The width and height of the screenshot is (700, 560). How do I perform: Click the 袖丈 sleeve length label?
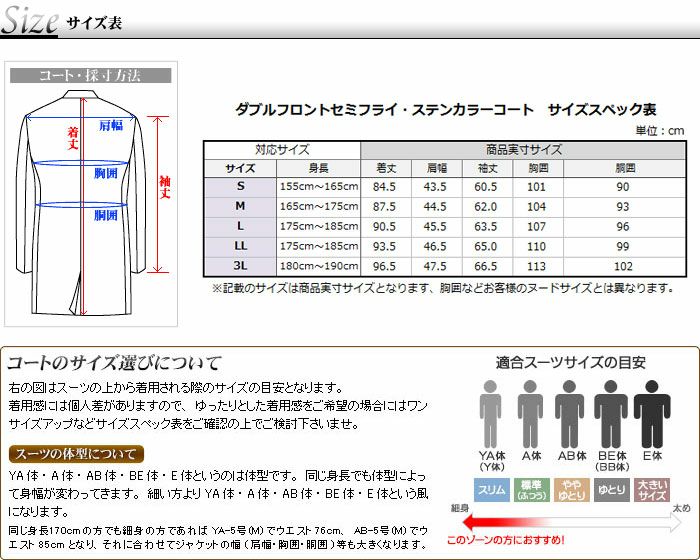pos(165,187)
